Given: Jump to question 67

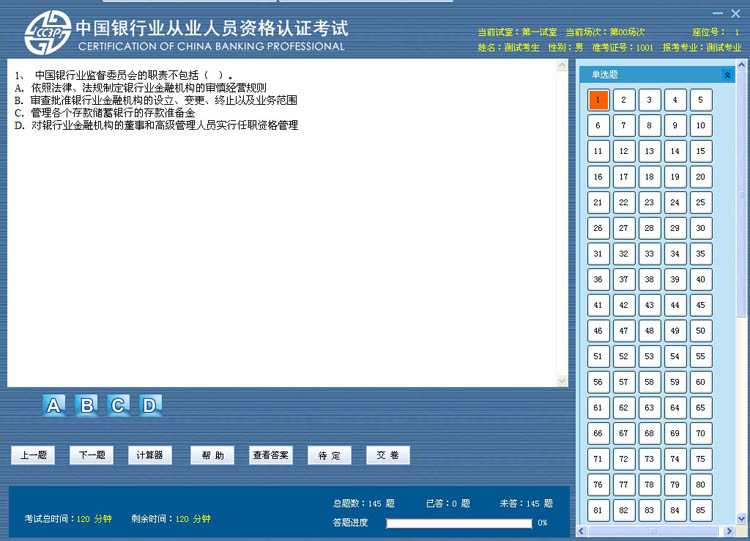Looking at the screenshot, I should (x=624, y=433).
